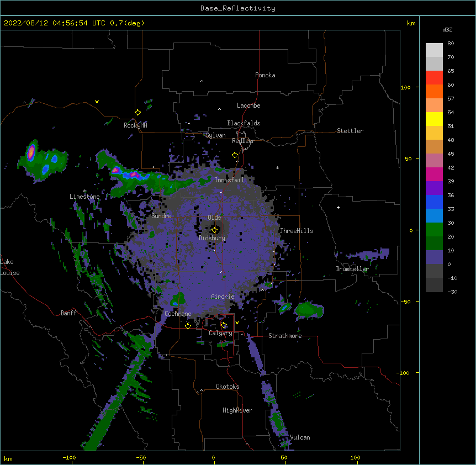Image resolution: width=476 pixels, height=465 pixels.
Task: Click the HighRiver label
Action: [x=237, y=410]
